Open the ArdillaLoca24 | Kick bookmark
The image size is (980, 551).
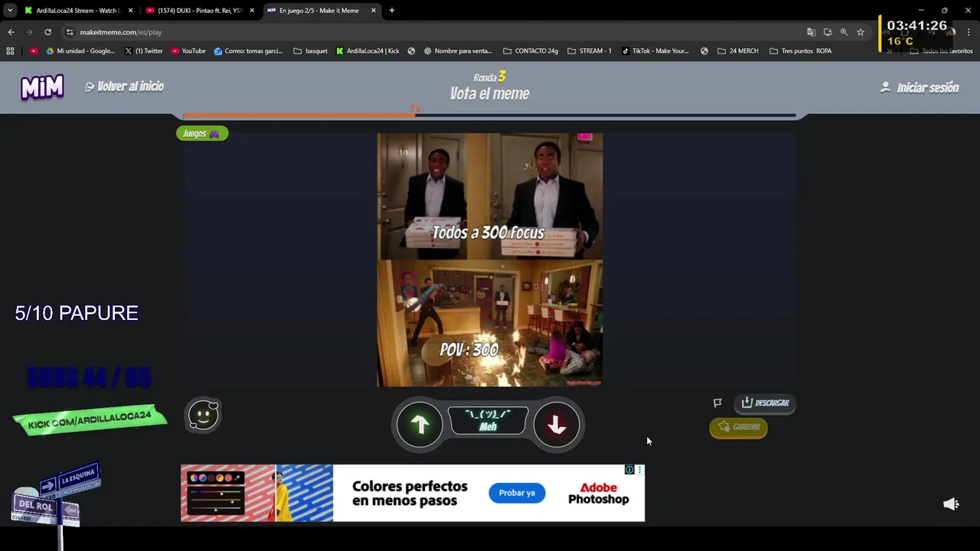pos(368,51)
